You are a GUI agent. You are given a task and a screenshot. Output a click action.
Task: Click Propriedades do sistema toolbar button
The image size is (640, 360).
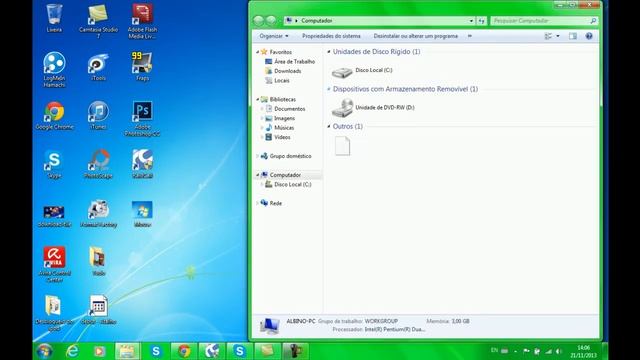click(x=331, y=36)
